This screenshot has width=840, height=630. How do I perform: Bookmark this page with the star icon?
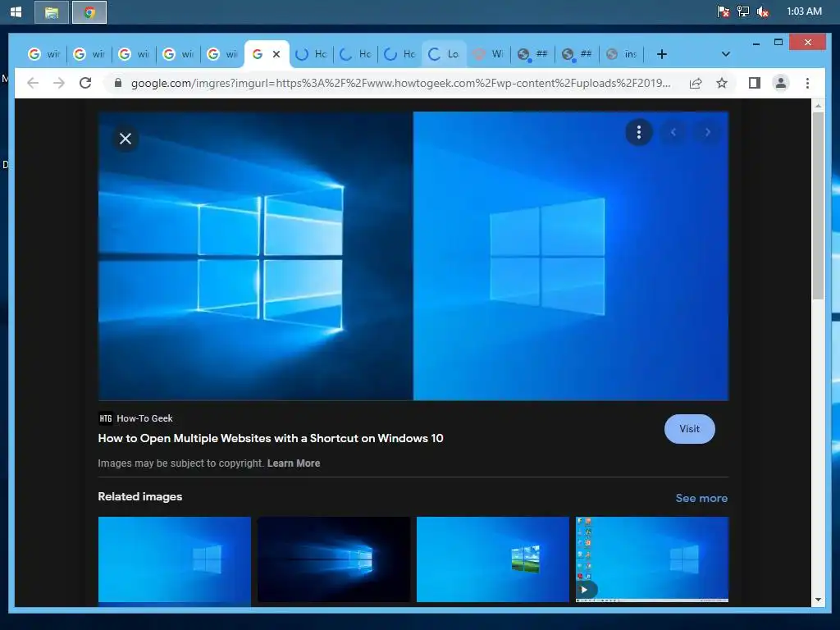(722, 83)
